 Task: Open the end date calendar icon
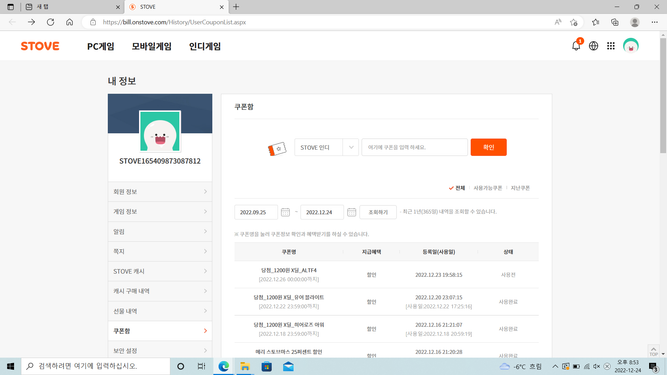(x=351, y=212)
